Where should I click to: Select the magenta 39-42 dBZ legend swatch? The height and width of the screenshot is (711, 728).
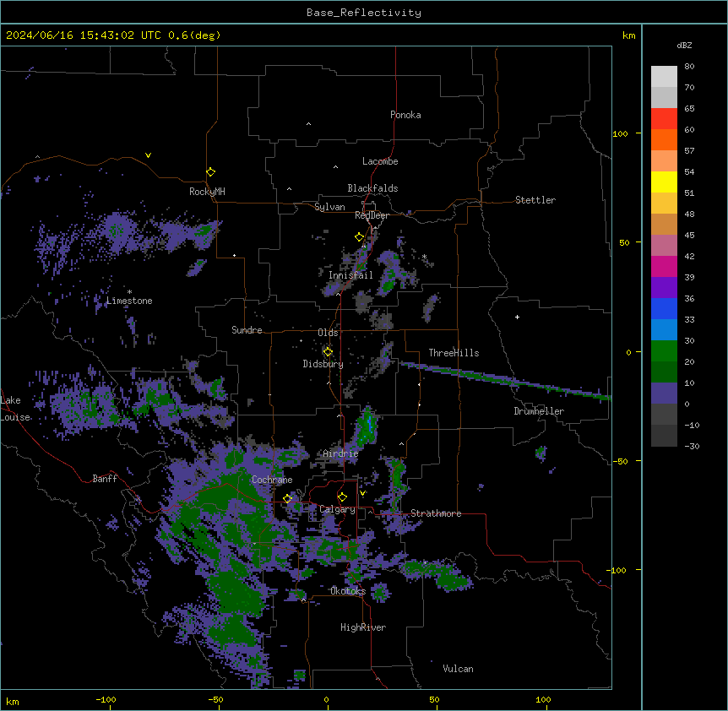pos(664,267)
